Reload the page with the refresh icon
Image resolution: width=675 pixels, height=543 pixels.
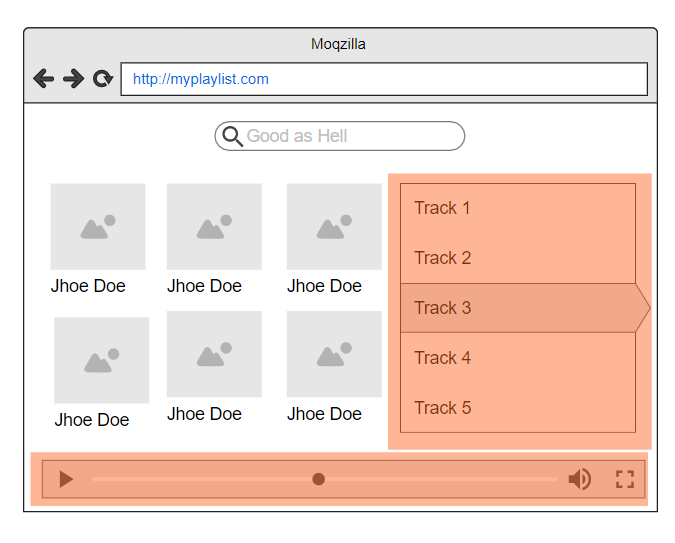click(x=103, y=78)
